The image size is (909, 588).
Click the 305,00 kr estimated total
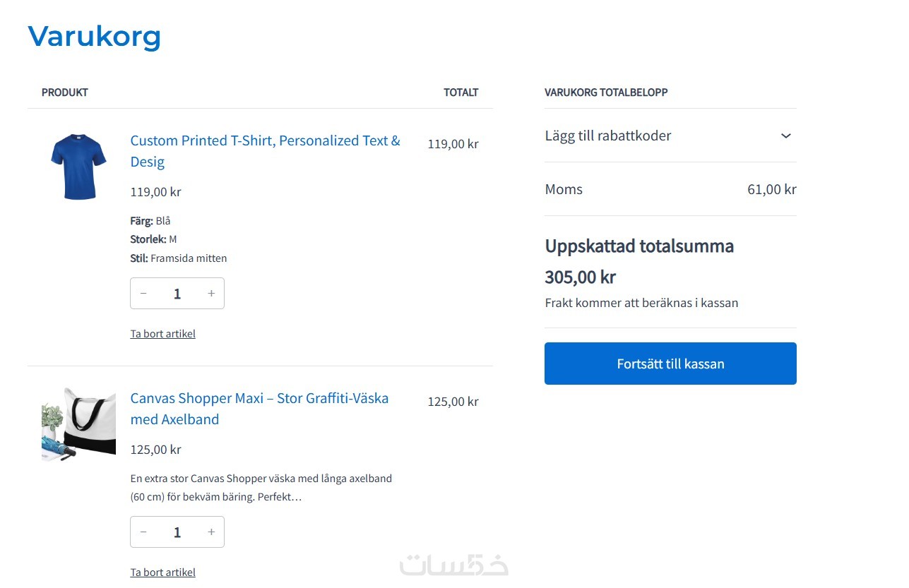580,277
